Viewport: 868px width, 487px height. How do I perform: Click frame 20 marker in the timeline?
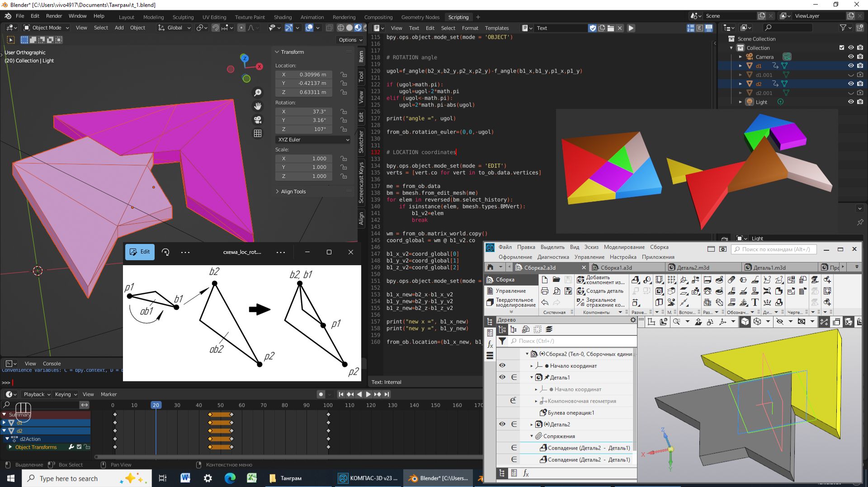click(x=156, y=405)
